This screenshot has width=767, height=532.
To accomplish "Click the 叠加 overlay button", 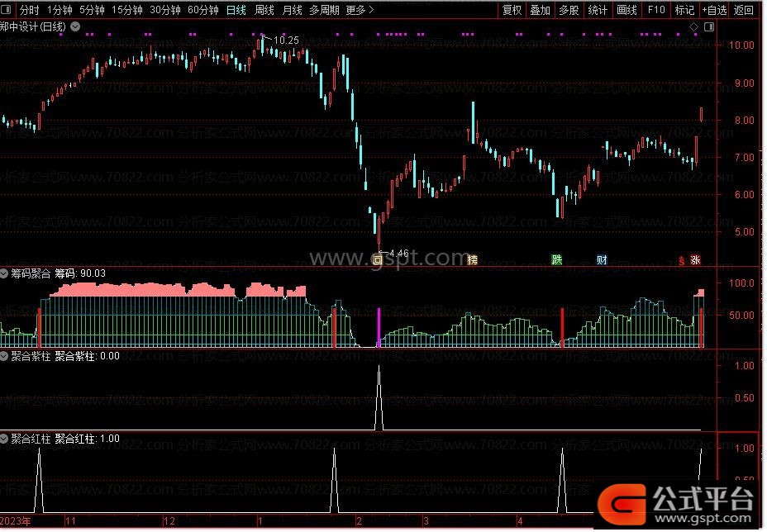I will coord(541,10).
